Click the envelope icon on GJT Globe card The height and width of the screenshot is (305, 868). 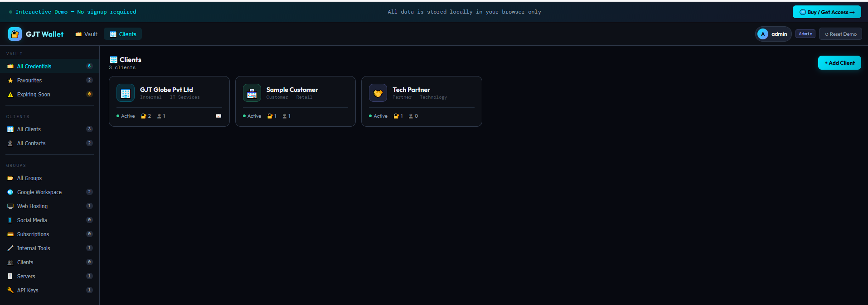[x=218, y=116]
